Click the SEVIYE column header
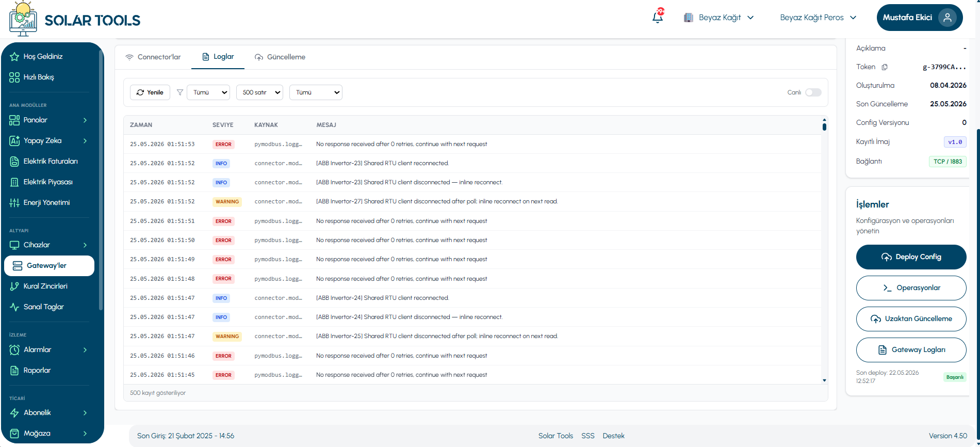This screenshot has height=447, width=980. (223, 125)
